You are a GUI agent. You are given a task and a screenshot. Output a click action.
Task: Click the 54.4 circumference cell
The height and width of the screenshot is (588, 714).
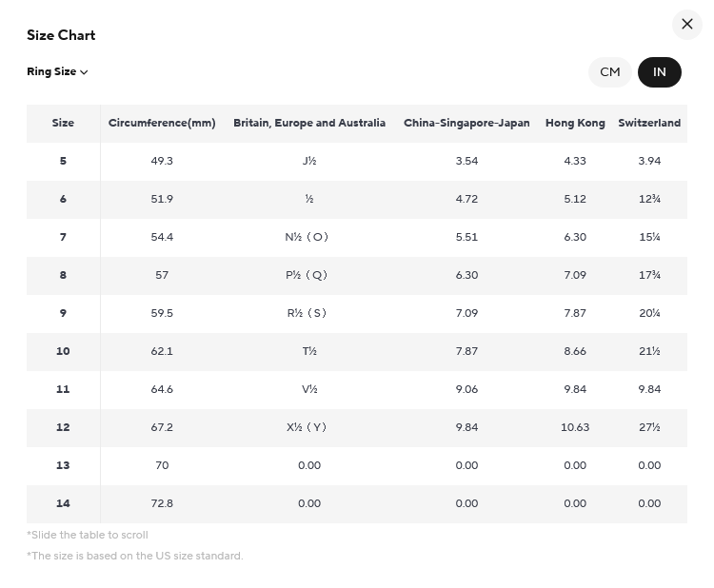(x=162, y=237)
